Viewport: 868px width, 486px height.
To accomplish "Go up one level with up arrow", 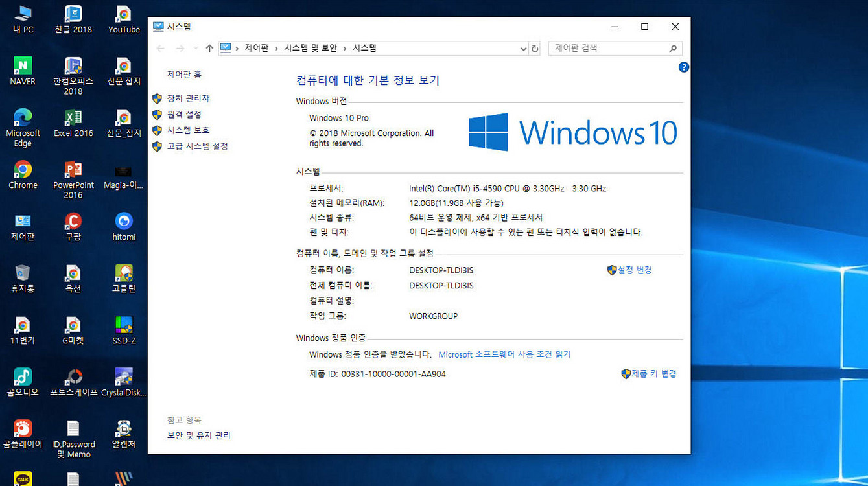I will coord(209,48).
